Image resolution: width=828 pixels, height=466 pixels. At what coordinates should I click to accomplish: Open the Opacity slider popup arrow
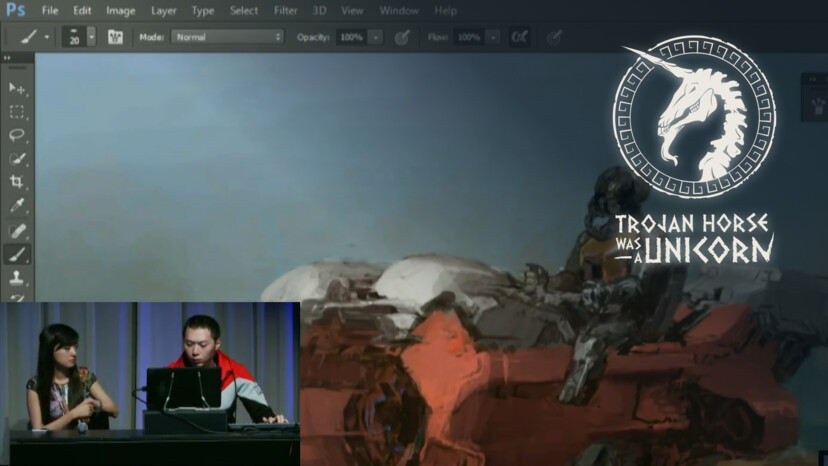[x=375, y=37]
